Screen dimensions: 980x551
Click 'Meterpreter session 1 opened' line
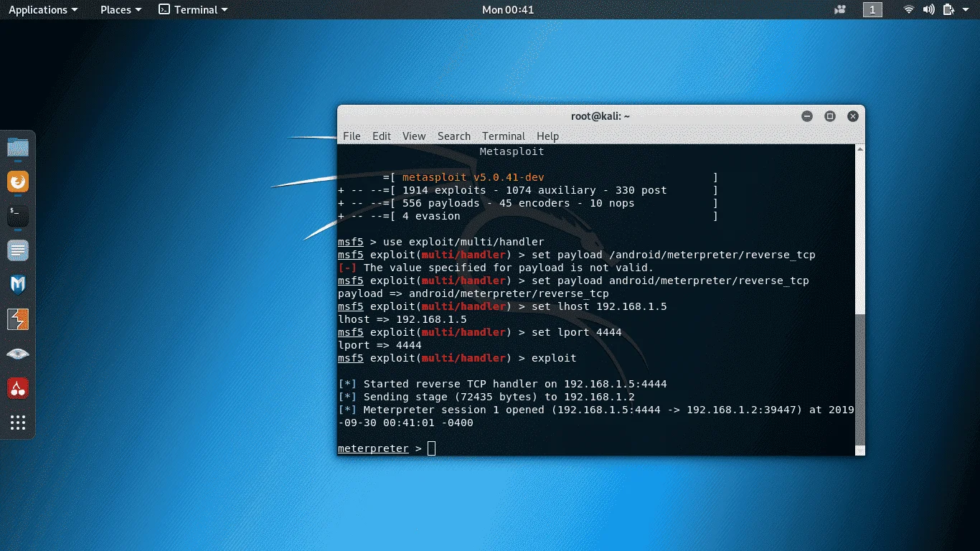click(x=596, y=416)
